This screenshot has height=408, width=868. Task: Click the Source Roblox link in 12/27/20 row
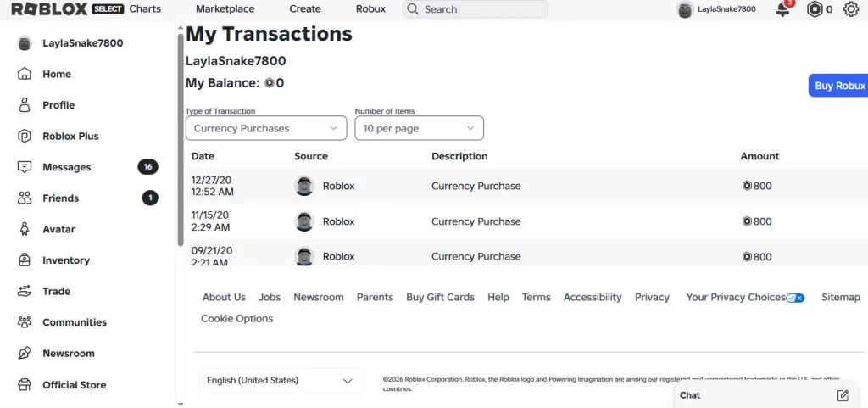coord(339,186)
